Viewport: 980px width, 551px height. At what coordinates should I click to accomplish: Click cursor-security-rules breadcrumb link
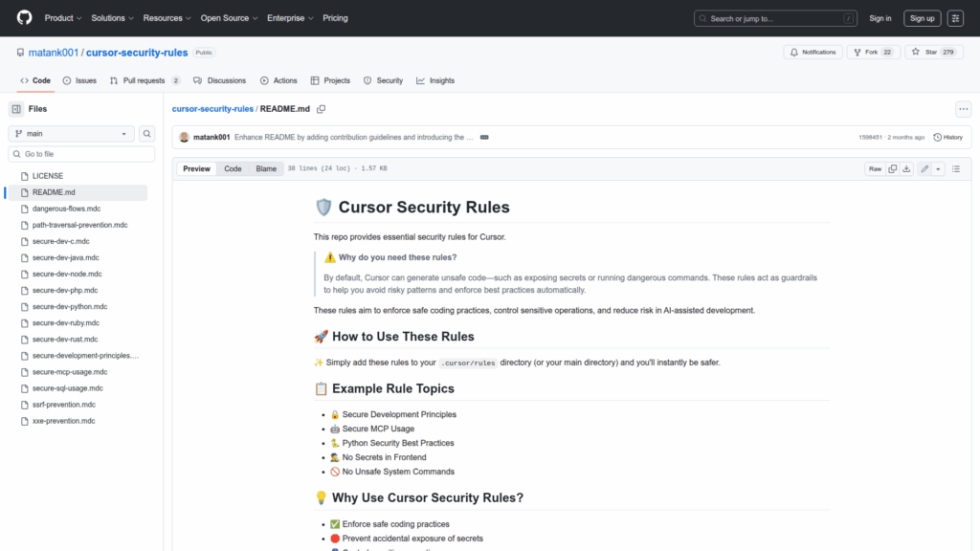212,109
